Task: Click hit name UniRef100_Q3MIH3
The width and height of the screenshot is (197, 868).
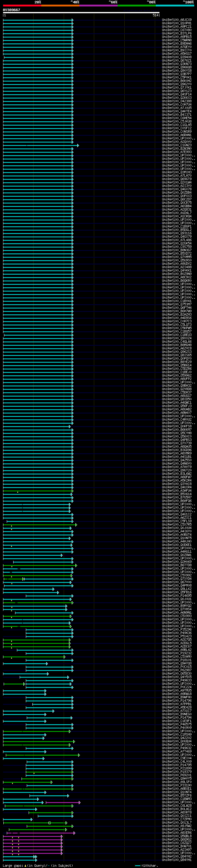Action: coord(177,172)
